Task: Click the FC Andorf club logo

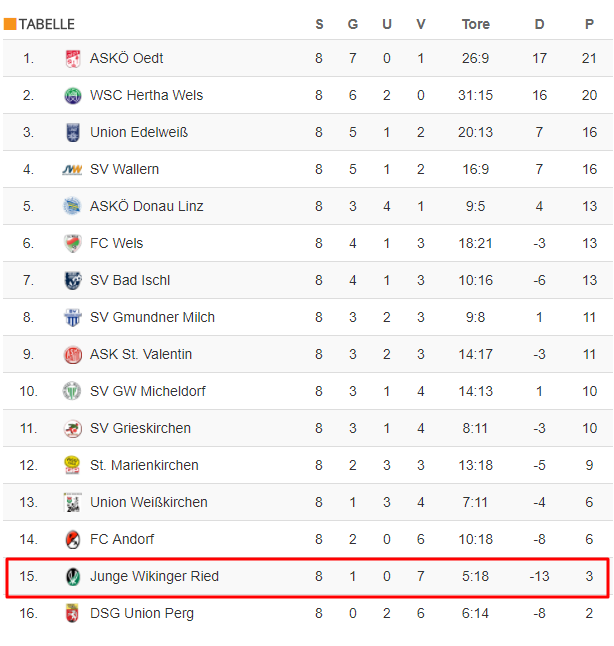Action: point(73,539)
